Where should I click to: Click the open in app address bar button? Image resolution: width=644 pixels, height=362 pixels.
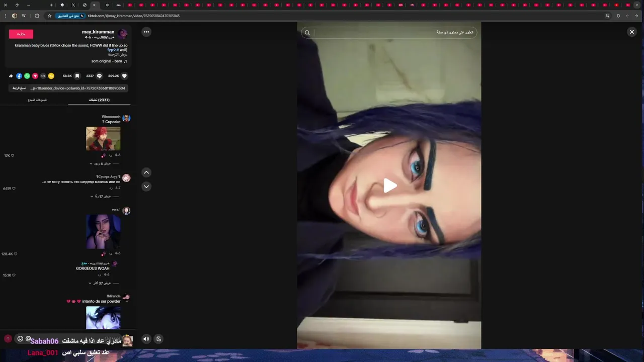click(70, 16)
